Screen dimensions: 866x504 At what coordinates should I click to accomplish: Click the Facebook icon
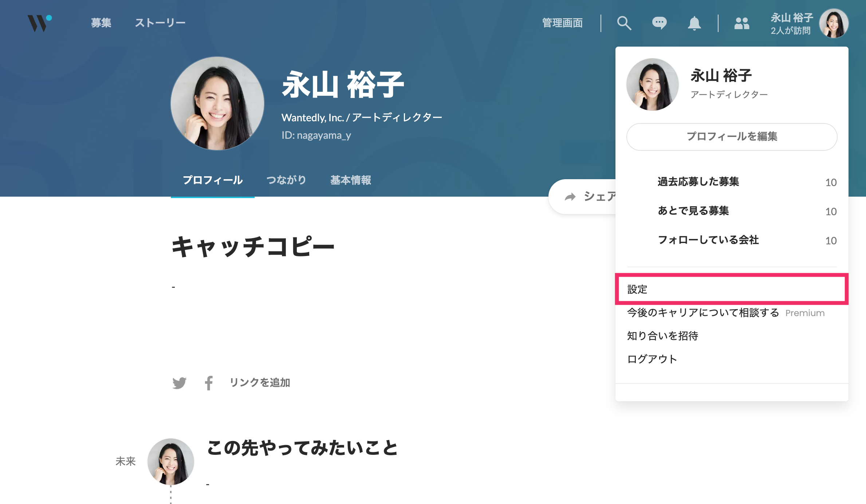click(x=209, y=383)
